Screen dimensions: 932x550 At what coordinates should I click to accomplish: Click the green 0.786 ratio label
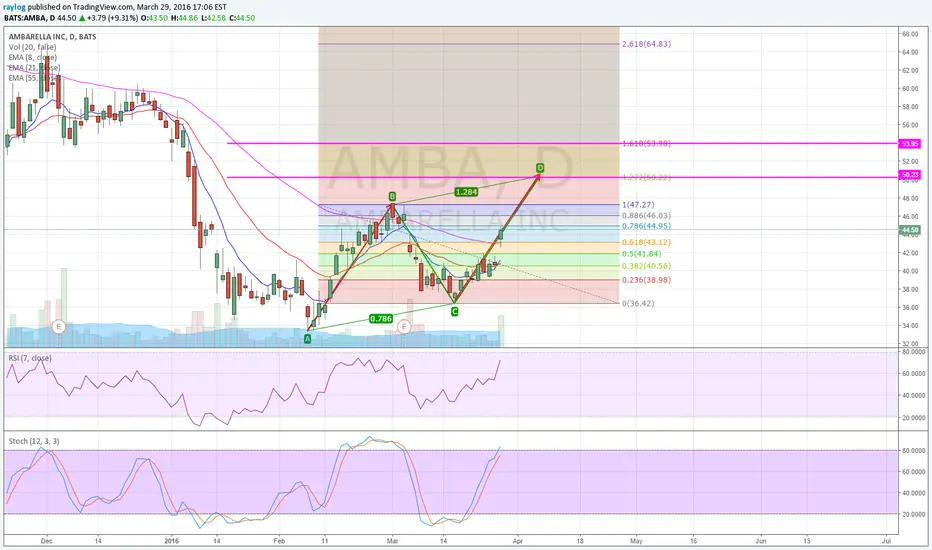pyautogui.click(x=380, y=319)
